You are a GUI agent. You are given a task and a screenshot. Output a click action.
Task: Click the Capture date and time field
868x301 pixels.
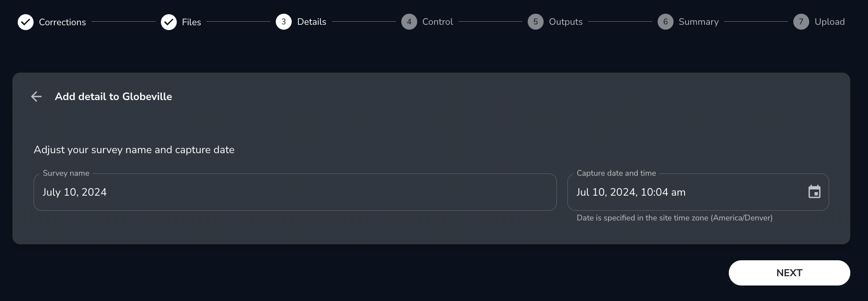click(x=685, y=192)
